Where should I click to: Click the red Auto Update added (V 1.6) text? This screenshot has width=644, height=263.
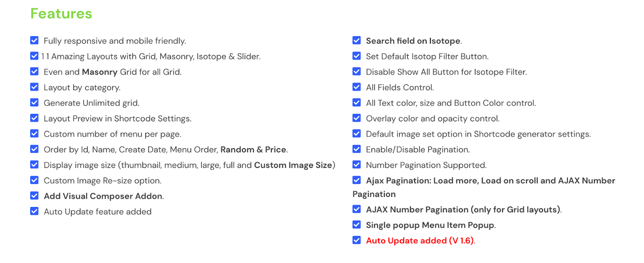(x=420, y=241)
